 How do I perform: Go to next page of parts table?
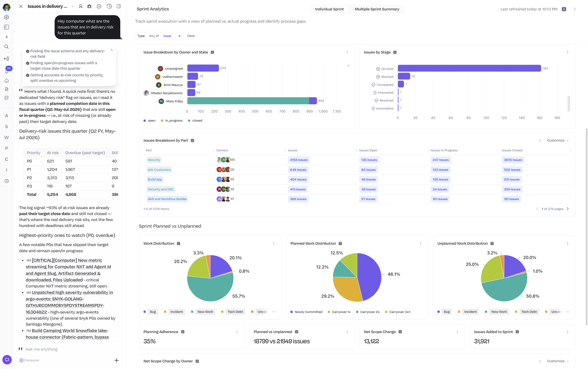[x=568, y=209]
